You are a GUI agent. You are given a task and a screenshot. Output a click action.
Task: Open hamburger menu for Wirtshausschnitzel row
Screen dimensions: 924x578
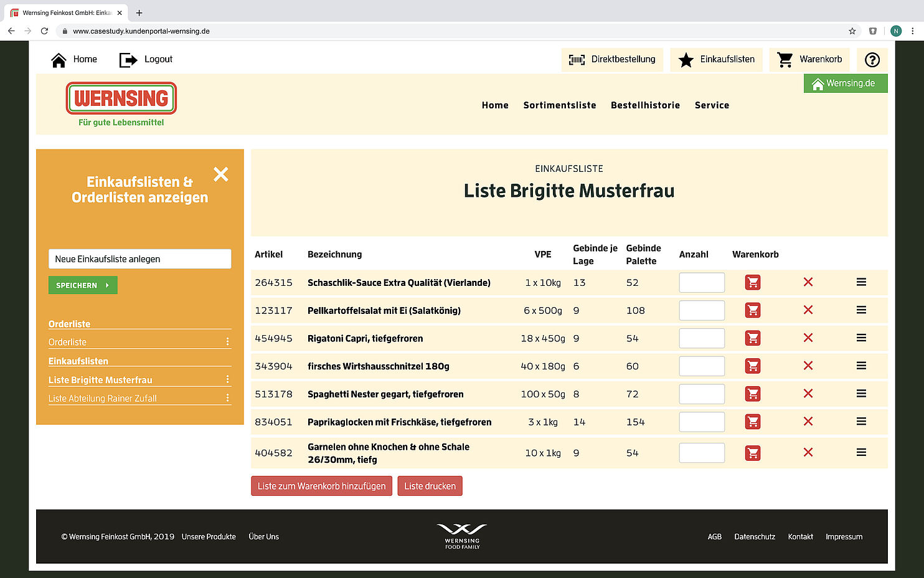point(861,366)
